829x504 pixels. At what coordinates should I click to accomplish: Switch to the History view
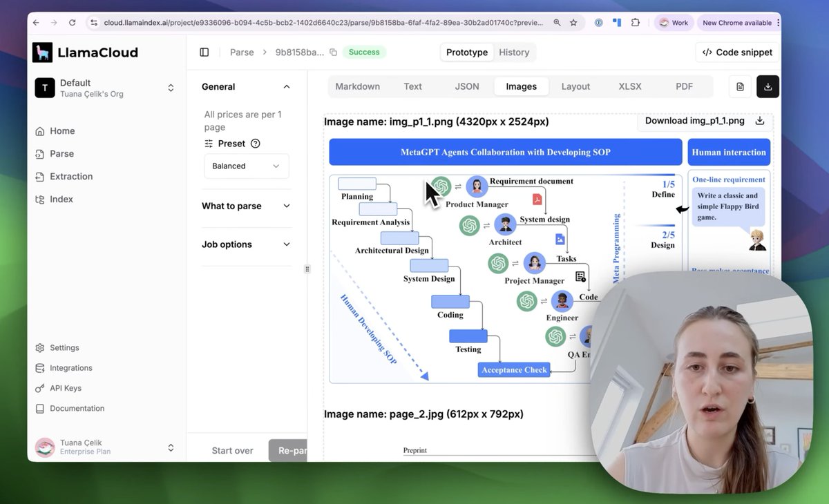point(514,52)
